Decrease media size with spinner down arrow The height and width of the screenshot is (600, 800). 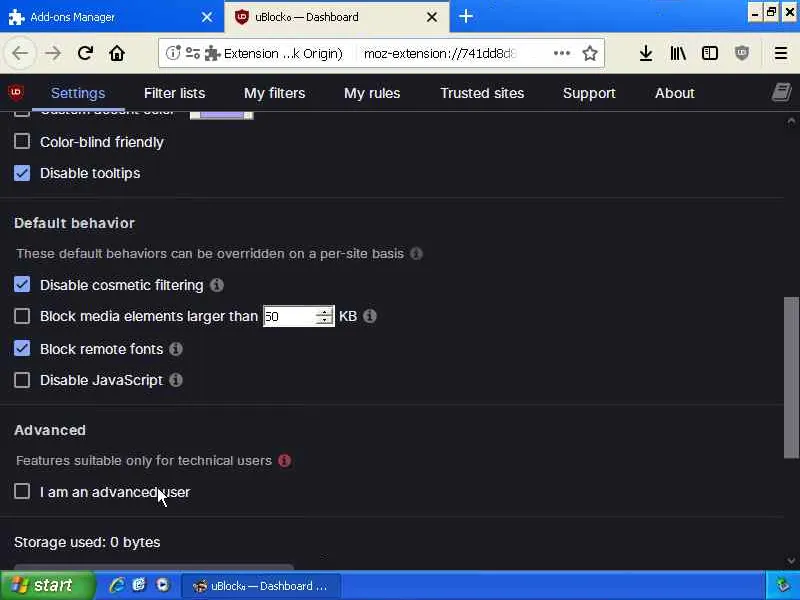324,321
